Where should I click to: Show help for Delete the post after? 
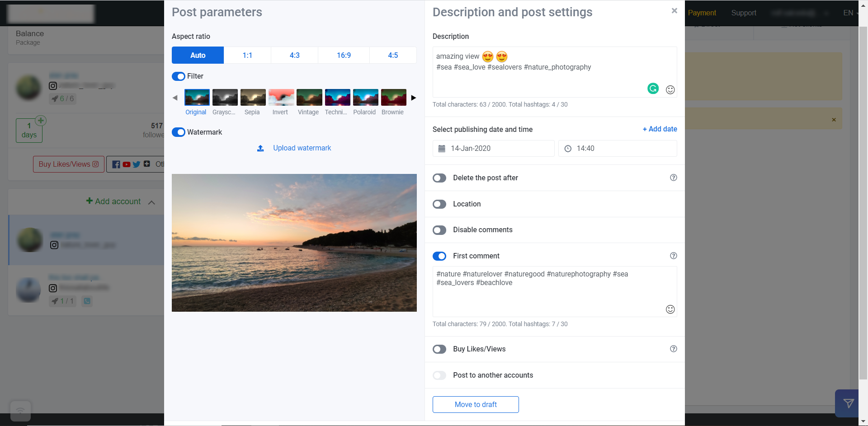tap(673, 178)
